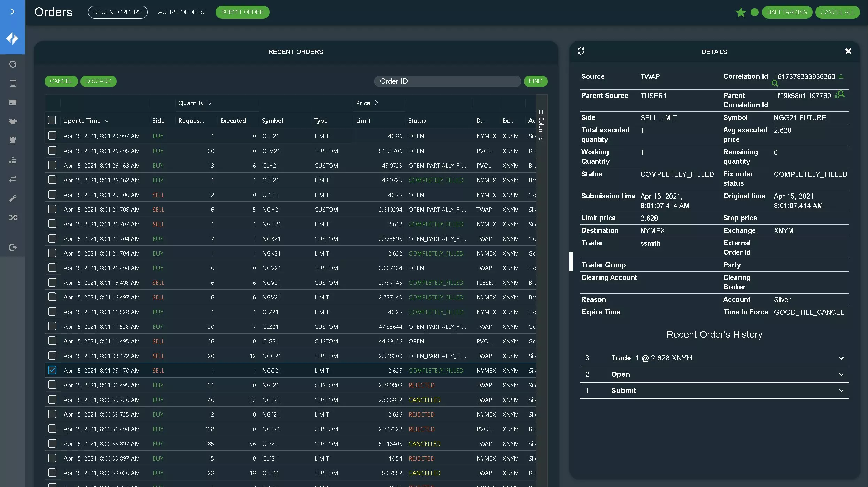
Task: Click the bars icon beside Parent Correlation Id
Action: [x=836, y=96]
